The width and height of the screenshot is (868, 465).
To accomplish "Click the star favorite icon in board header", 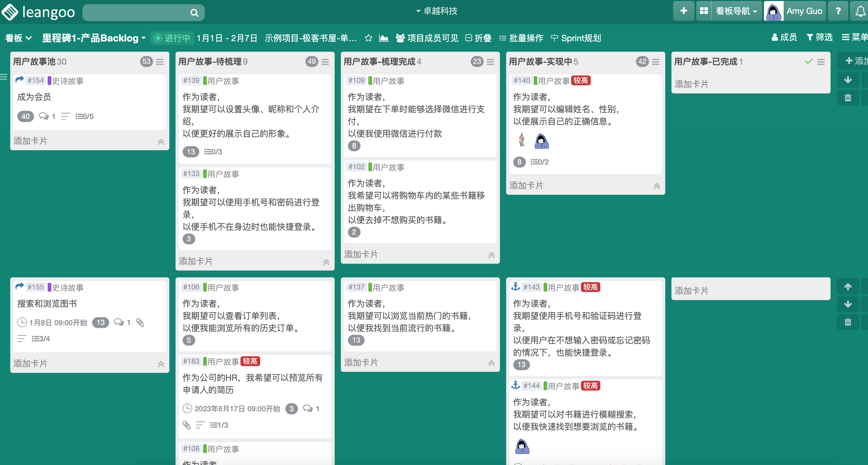I will 368,38.
